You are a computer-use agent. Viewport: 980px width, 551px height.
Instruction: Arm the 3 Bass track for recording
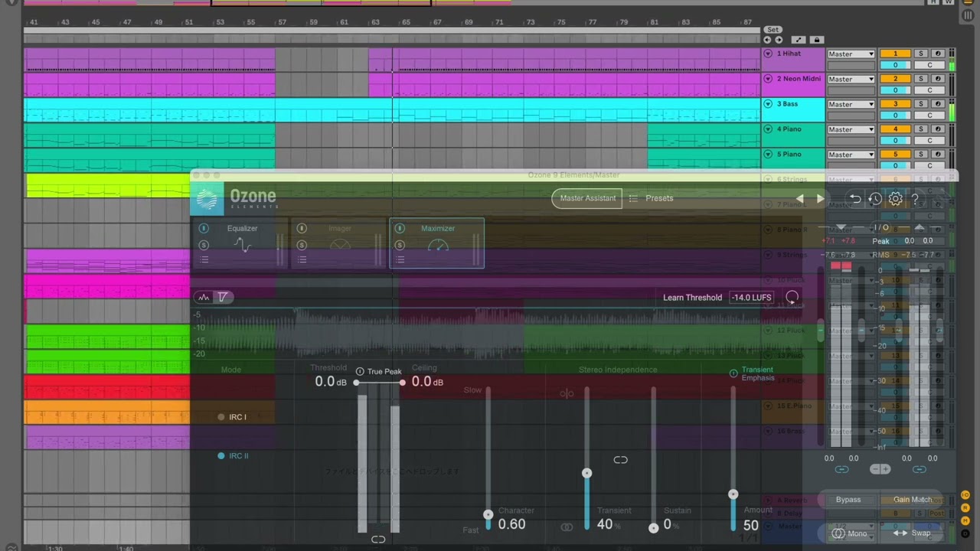tap(937, 104)
